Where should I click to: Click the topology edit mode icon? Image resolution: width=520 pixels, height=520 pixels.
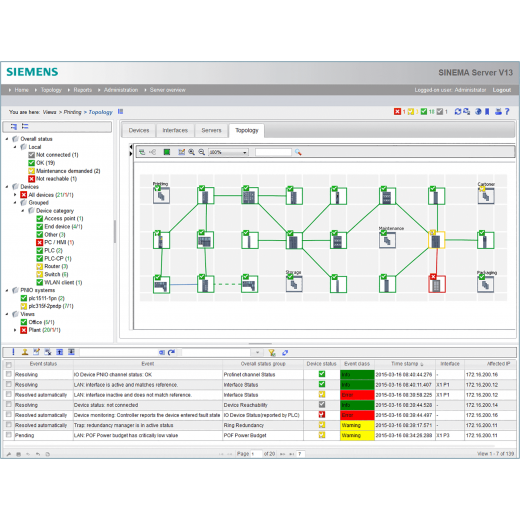pyautogui.click(x=181, y=152)
